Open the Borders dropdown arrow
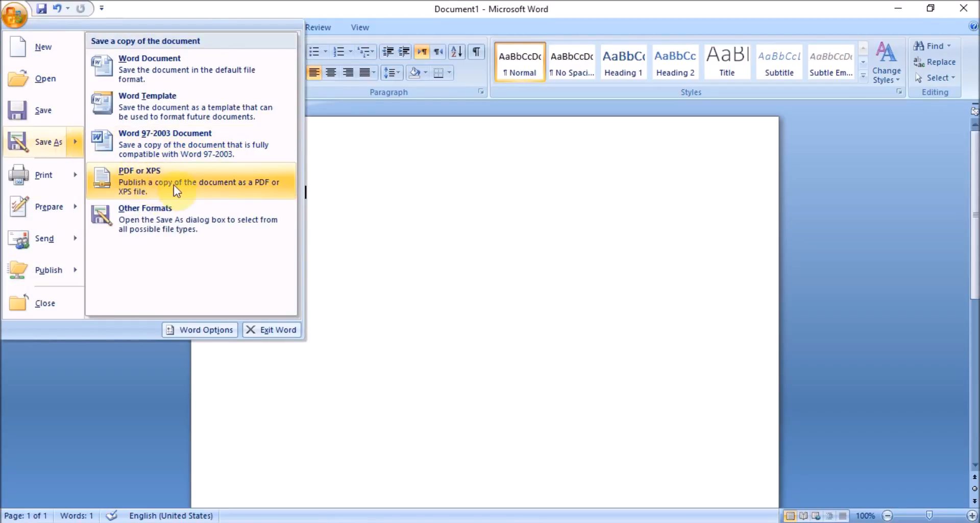The width and height of the screenshot is (980, 523). [x=450, y=73]
